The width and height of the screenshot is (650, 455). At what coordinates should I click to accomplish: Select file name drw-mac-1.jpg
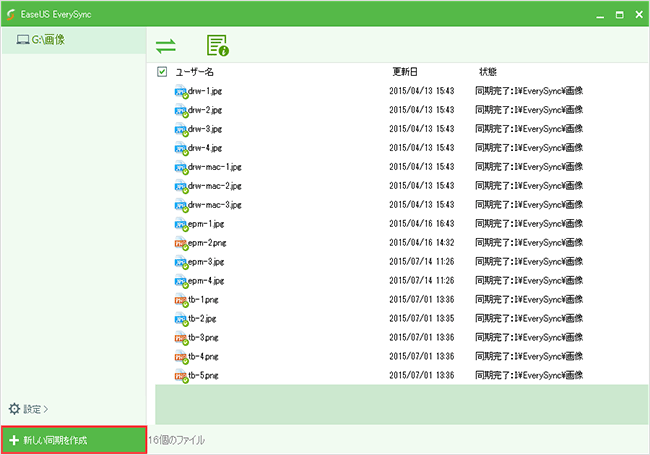pyautogui.click(x=215, y=167)
